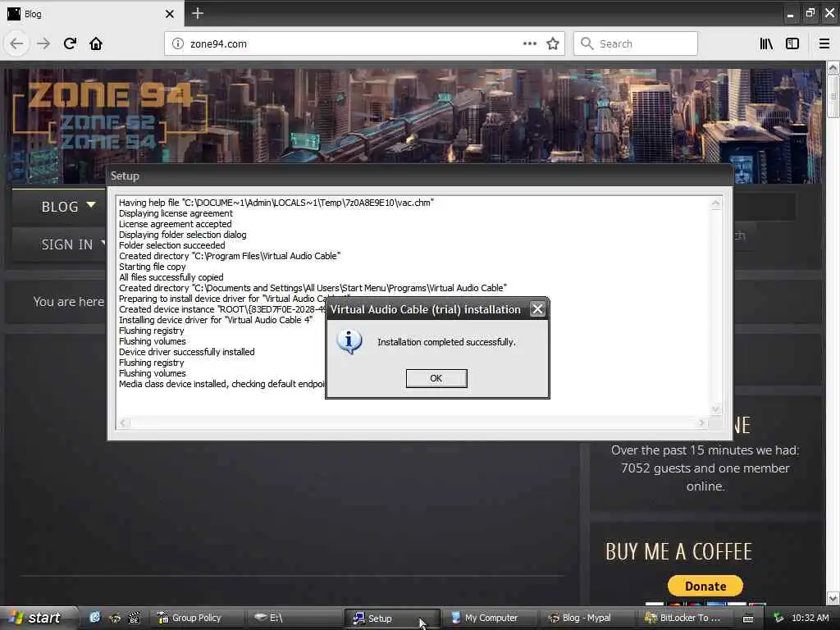Select the Blog browser tab

92,14
